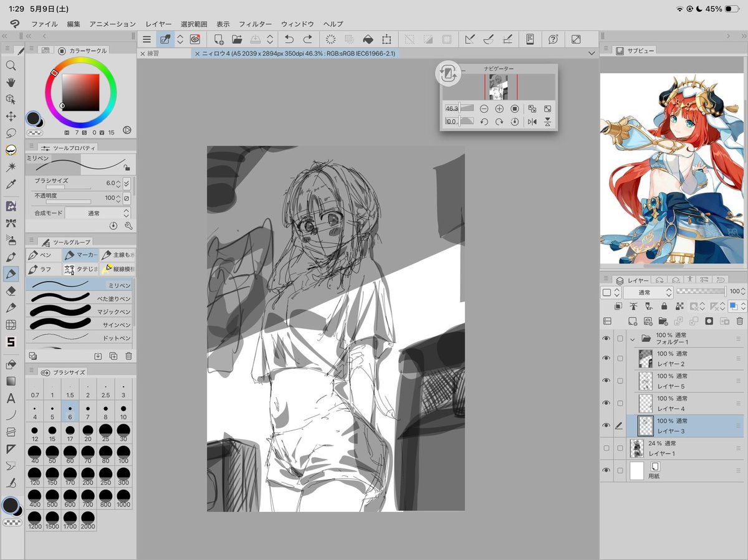Select the マジックペン brush
Image resolution: width=748 pixels, height=560 pixels.
tap(79, 311)
